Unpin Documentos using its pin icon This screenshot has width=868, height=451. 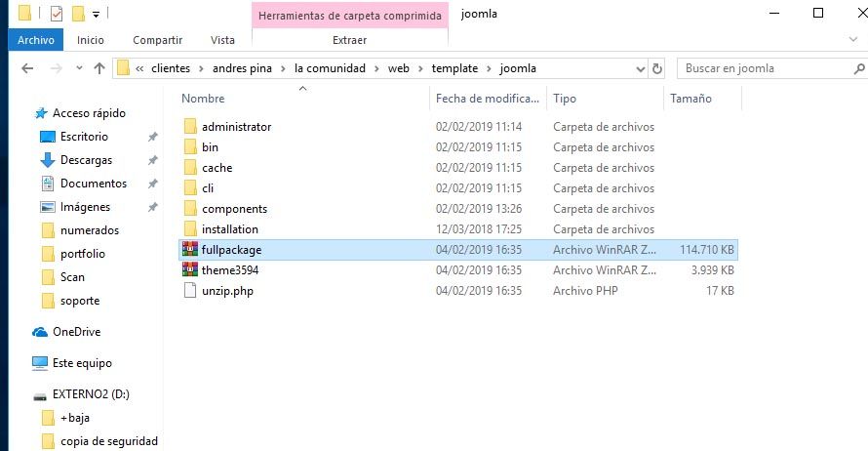point(153,184)
